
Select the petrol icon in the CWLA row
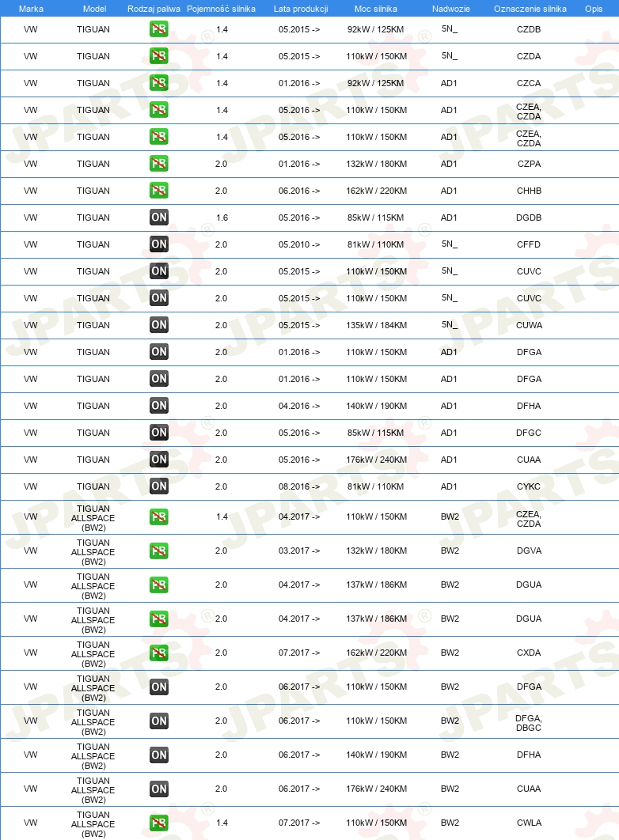click(158, 823)
